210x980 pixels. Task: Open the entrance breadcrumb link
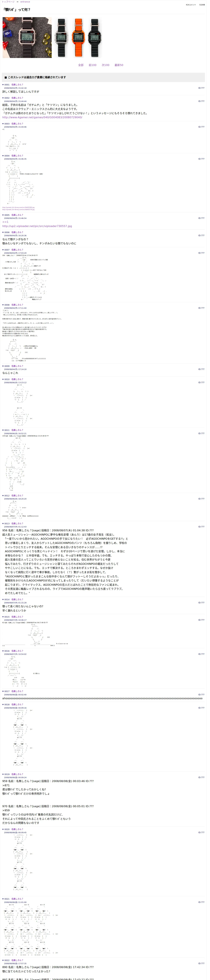[x=25, y=2]
